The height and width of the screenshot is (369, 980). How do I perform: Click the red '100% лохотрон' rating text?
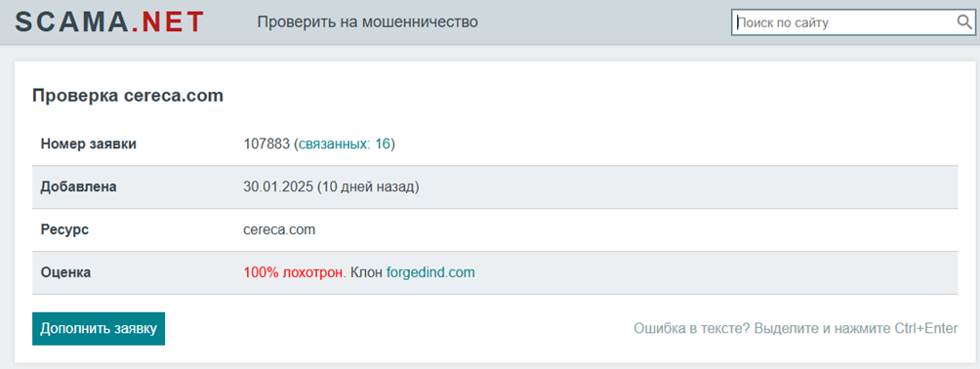(x=293, y=272)
